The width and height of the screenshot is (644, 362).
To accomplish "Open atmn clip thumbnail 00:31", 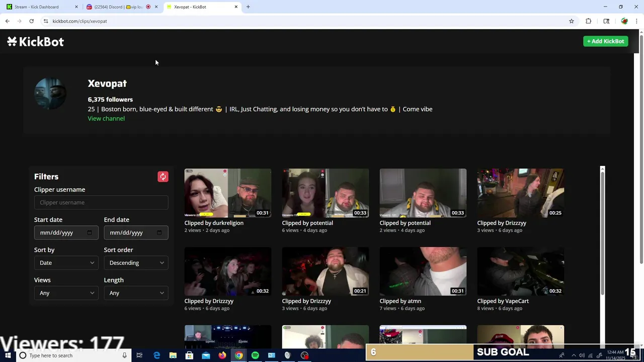I will tap(423, 271).
